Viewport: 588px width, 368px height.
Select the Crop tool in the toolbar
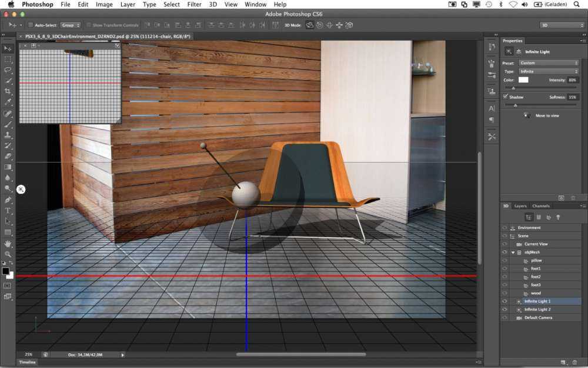click(8, 91)
